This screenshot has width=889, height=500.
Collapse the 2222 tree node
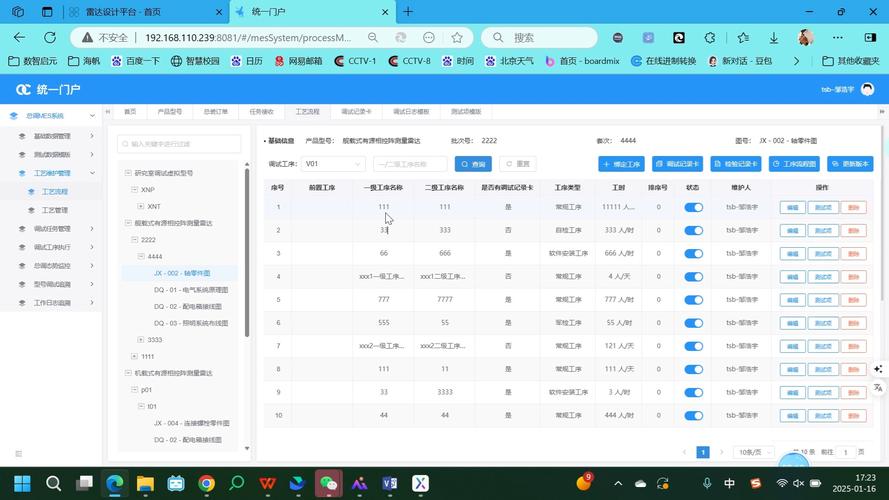[x=134, y=240]
